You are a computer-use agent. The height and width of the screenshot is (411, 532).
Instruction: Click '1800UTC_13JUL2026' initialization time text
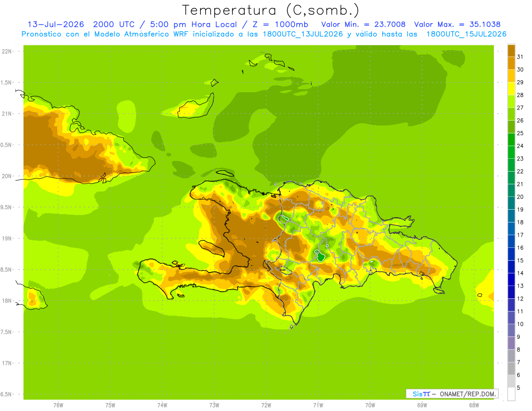(x=301, y=34)
